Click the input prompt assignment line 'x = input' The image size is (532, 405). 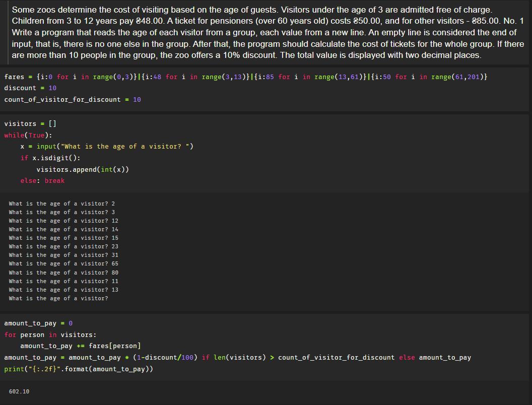tap(106, 146)
